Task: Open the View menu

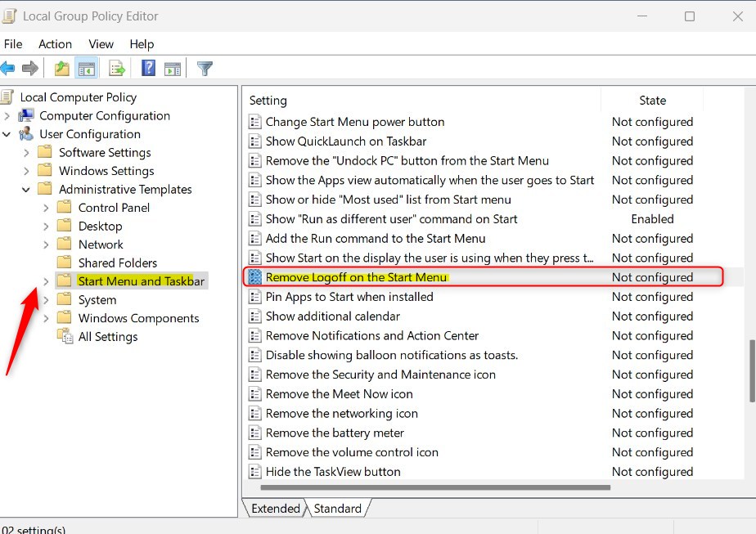Action: [x=101, y=44]
